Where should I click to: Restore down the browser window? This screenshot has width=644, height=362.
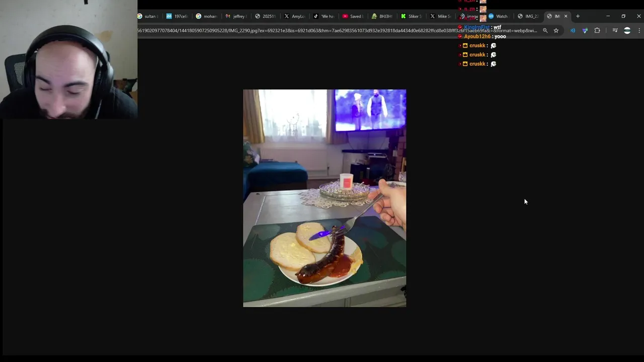coord(623,16)
